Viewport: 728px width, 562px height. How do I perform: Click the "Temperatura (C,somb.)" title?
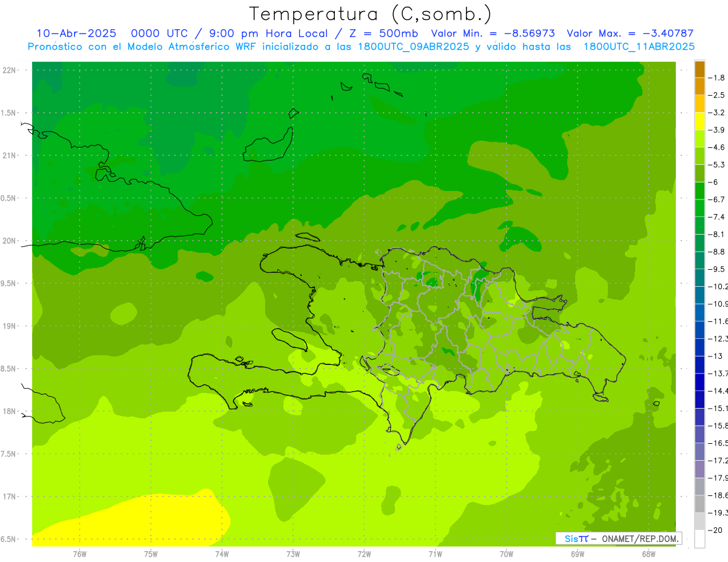(370, 15)
